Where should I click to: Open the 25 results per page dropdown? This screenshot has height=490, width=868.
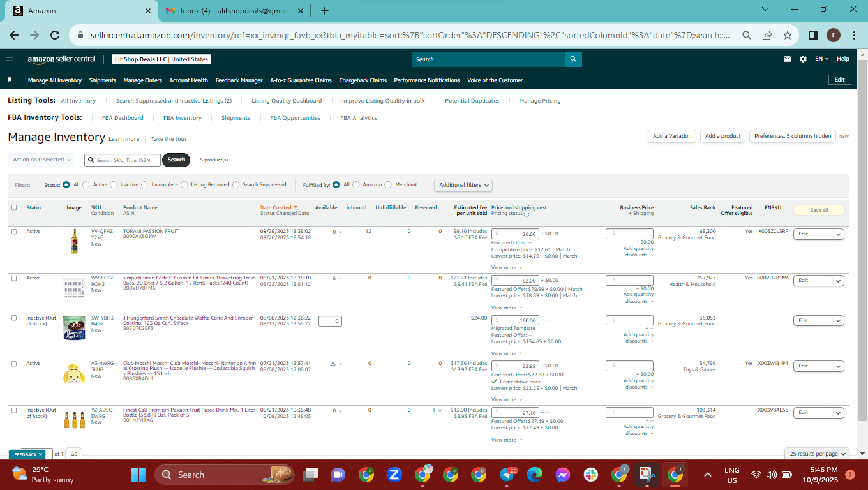coord(817,454)
